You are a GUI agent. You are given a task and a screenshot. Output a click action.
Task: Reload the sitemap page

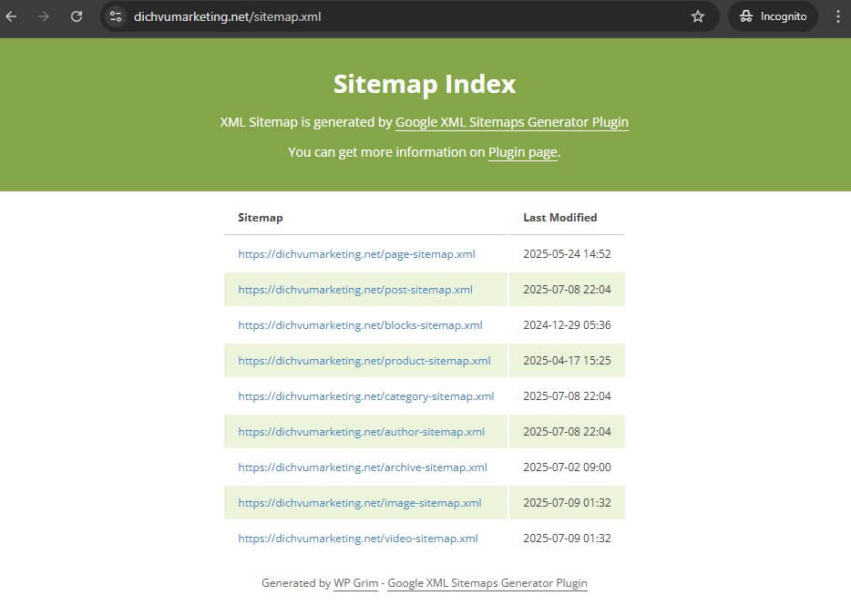(x=77, y=16)
